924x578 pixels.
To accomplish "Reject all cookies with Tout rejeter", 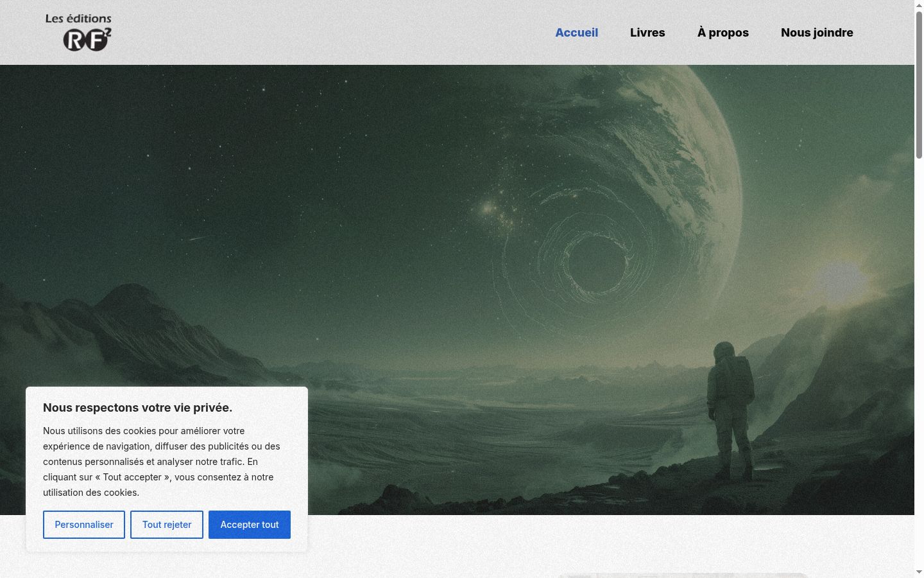I will click(167, 525).
